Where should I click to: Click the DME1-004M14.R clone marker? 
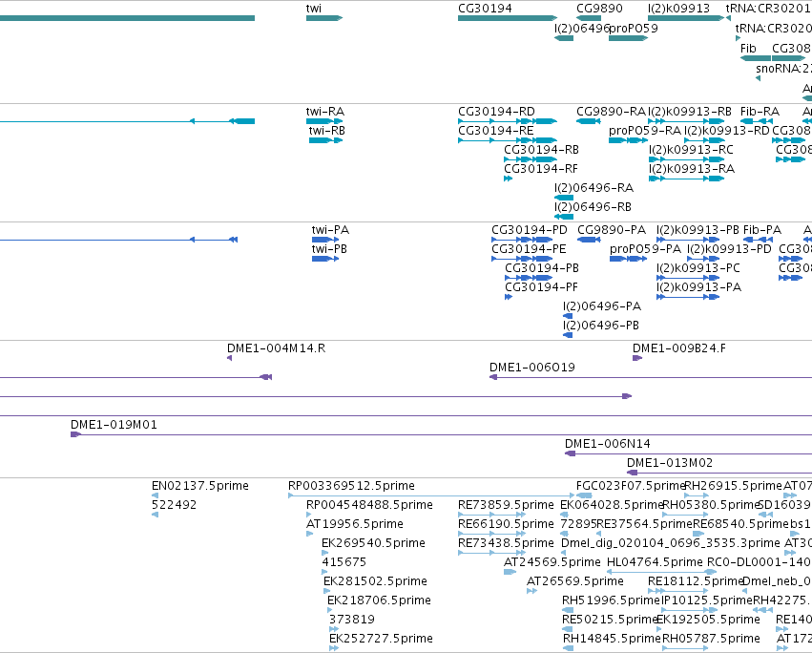229,358
